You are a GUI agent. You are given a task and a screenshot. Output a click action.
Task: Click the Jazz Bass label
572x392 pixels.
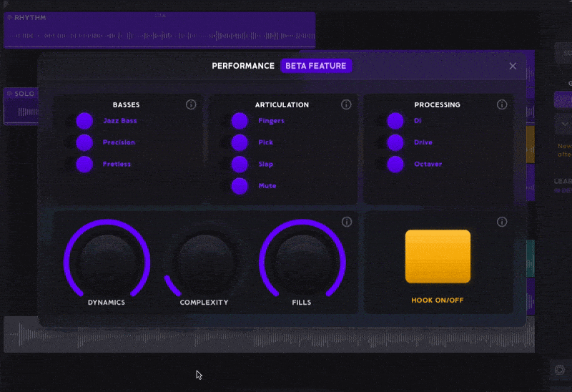pos(120,121)
